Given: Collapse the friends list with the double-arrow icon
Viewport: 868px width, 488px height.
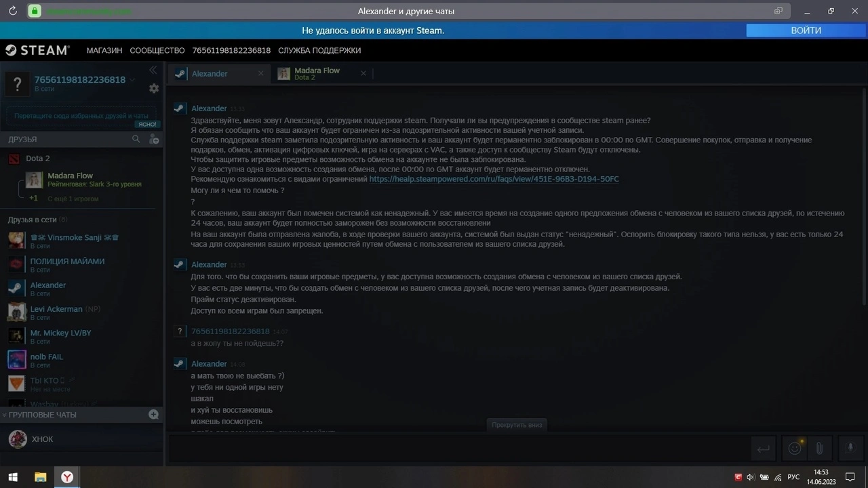Looking at the screenshot, I should pyautogui.click(x=153, y=70).
